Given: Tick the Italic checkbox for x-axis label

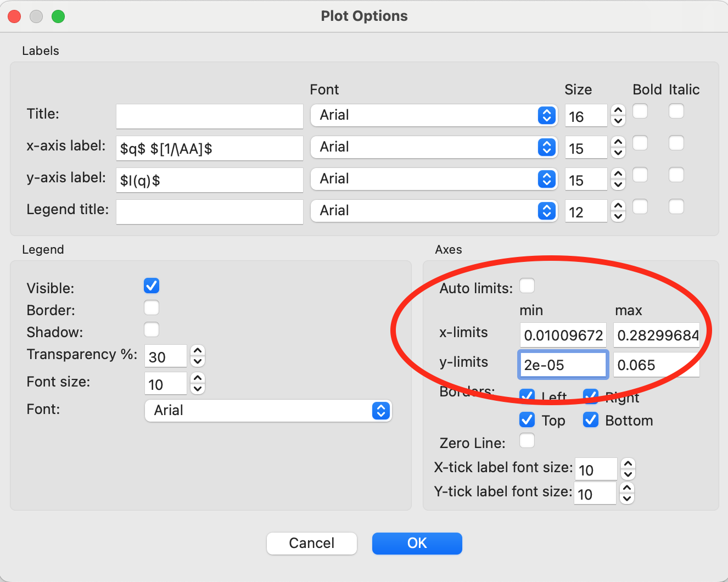Looking at the screenshot, I should (x=676, y=143).
